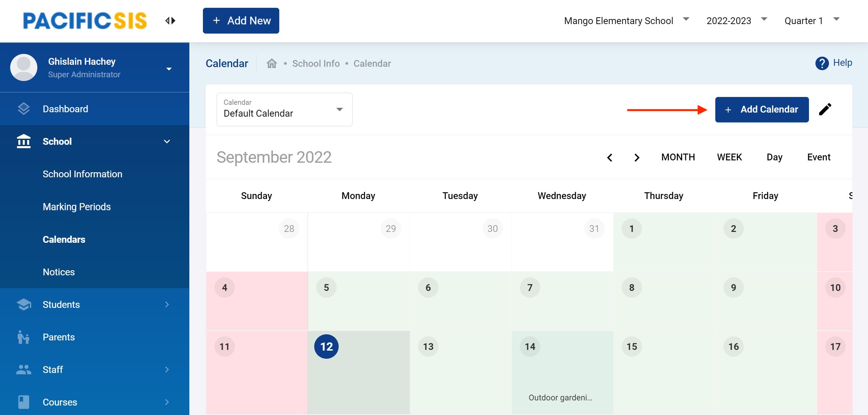Click the Courses book icon
The height and width of the screenshot is (415, 868).
pos(23,402)
